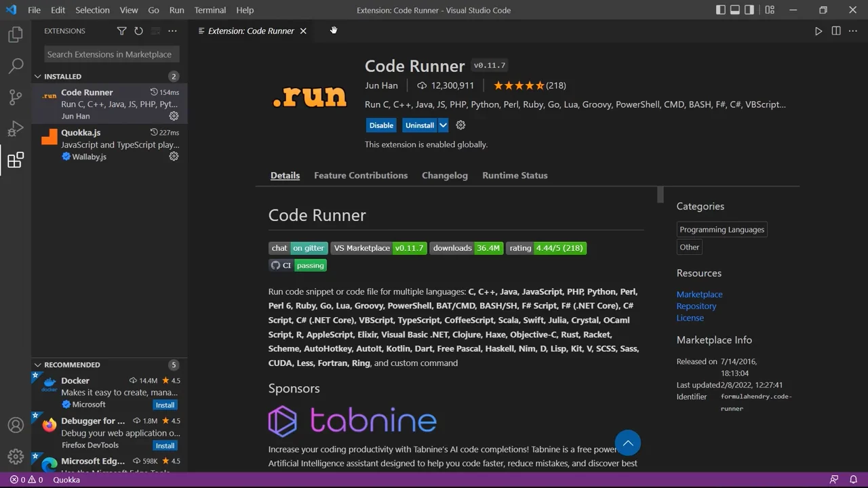Click the extension details vertical scrollbar
868x488 pixels.
(x=660, y=195)
